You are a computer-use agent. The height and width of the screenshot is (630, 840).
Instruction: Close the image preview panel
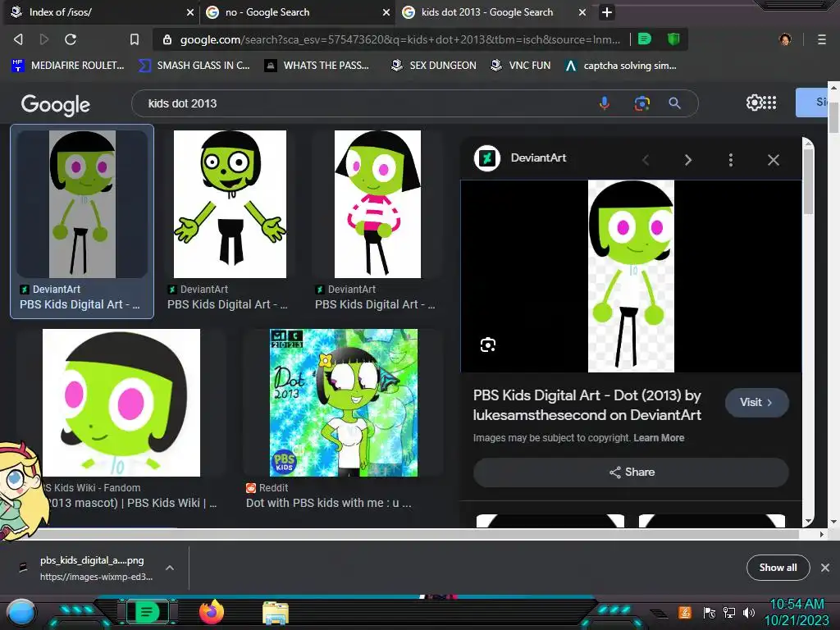773,160
